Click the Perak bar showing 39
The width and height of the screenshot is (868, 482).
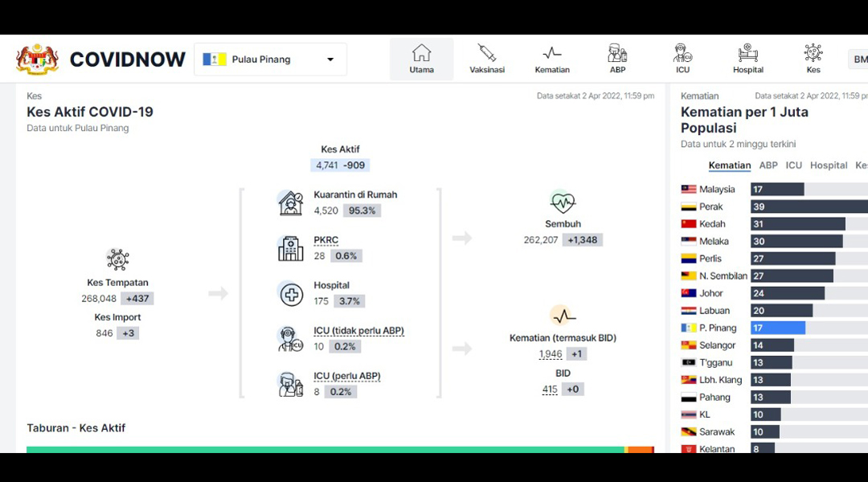809,206
